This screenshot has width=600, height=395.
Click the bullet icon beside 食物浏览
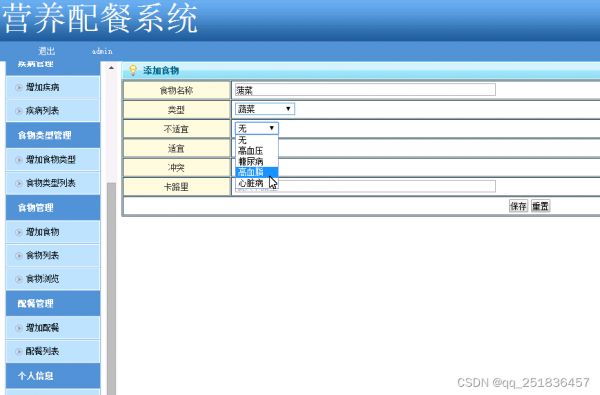(x=18, y=279)
